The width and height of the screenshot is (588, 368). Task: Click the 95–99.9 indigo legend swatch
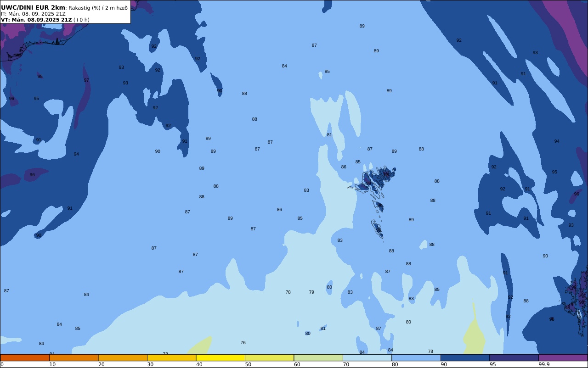[514, 357]
